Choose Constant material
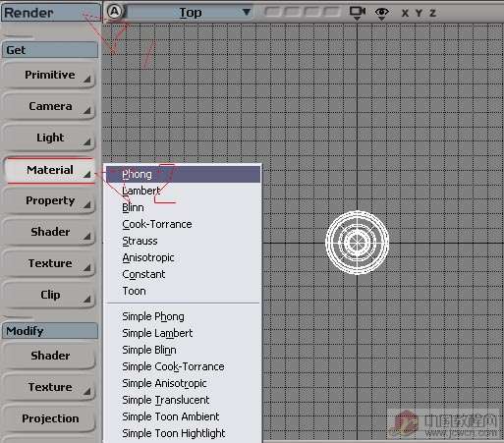Image resolution: width=504 pixels, height=443 pixels. pyautogui.click(x=183, y=274)
